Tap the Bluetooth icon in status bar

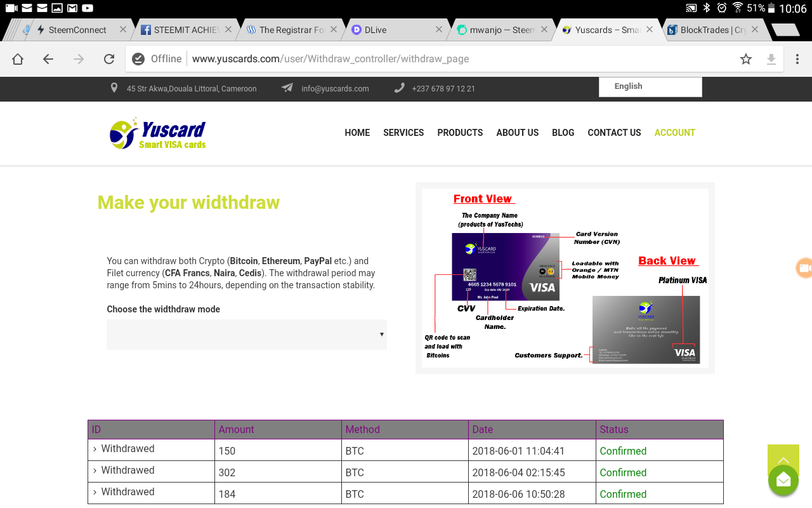point(707,8)
